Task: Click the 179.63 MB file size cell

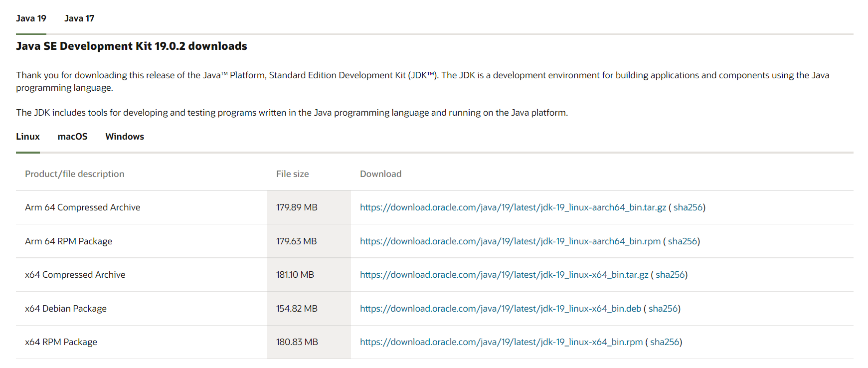Action: (x=309, y=241)
